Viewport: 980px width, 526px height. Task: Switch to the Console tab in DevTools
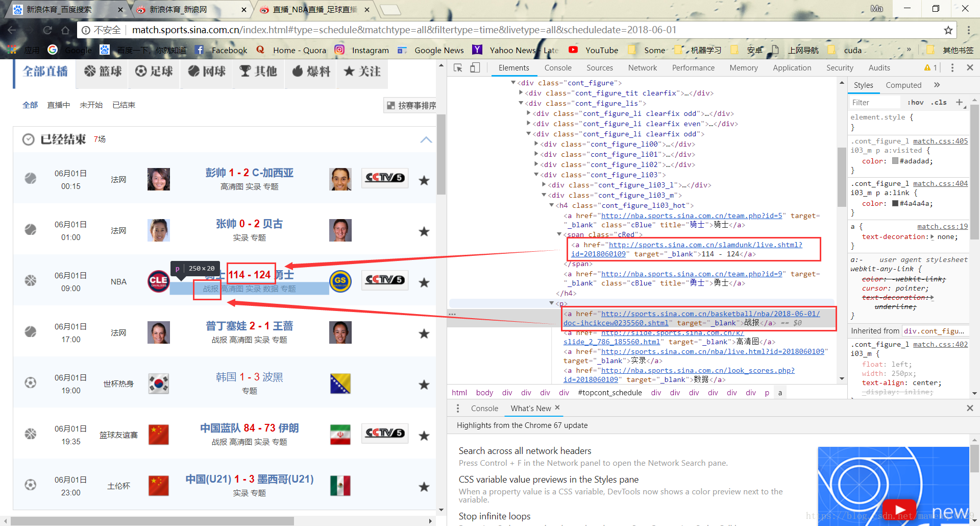point(558,68)
